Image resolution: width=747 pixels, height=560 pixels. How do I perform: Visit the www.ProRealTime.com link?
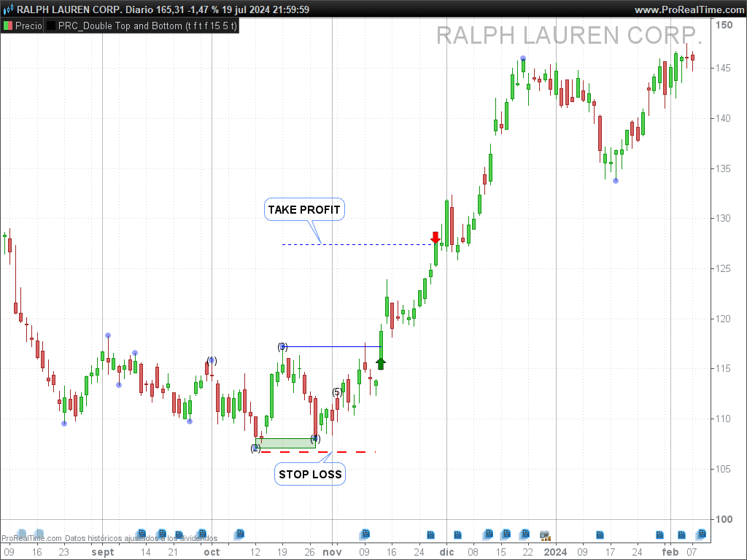pos(689,9)
